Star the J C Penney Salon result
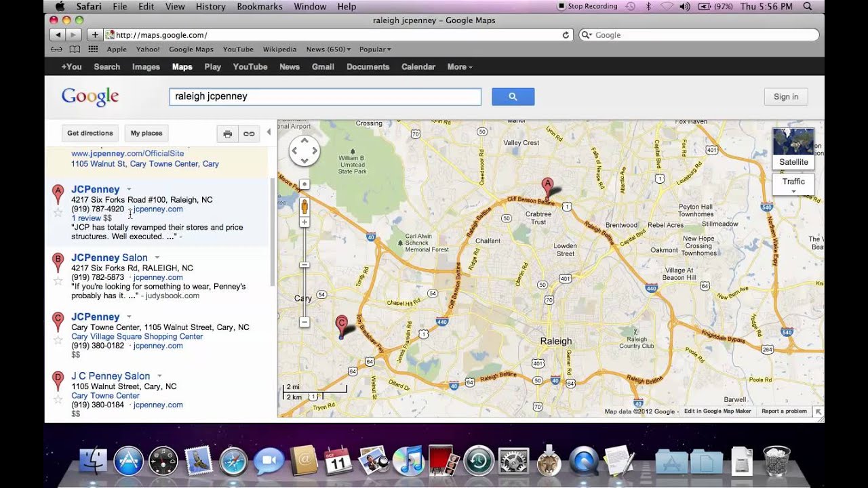The image size is (868, 488). pos(58,399)
